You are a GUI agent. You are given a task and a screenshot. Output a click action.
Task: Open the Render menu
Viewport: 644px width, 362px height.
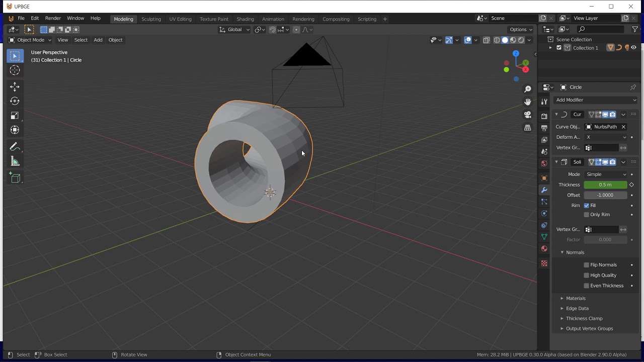click(x=53, y=19)
